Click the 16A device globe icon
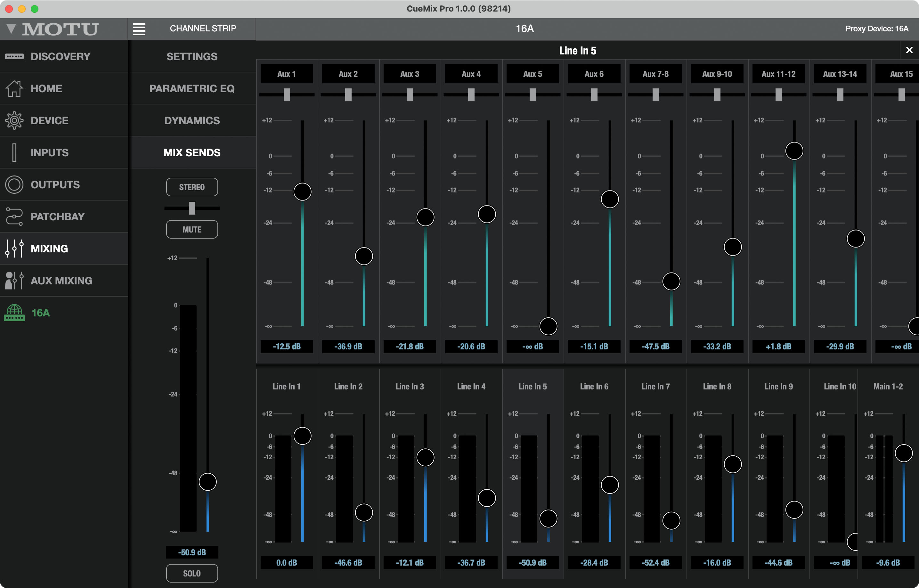 (x=14, y=313)
